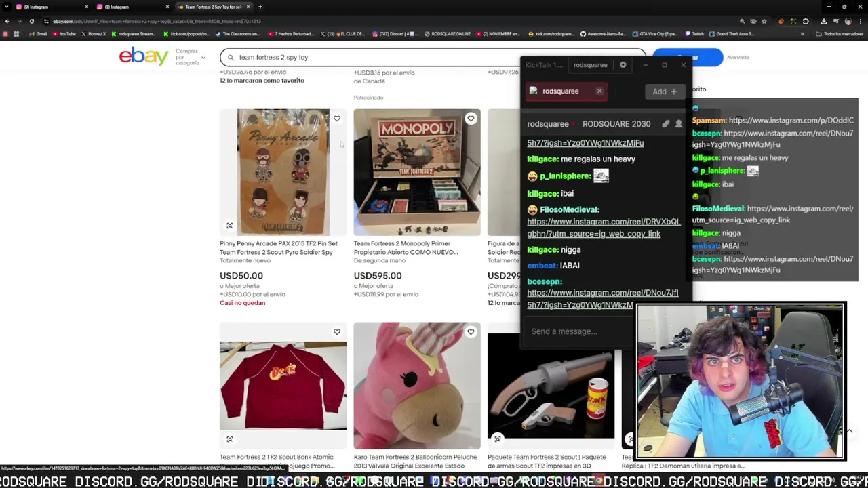This screenshot has width=868, height=488.
Task: Click the 'Add +' chatroom button
Action: [x=665, y=91]
